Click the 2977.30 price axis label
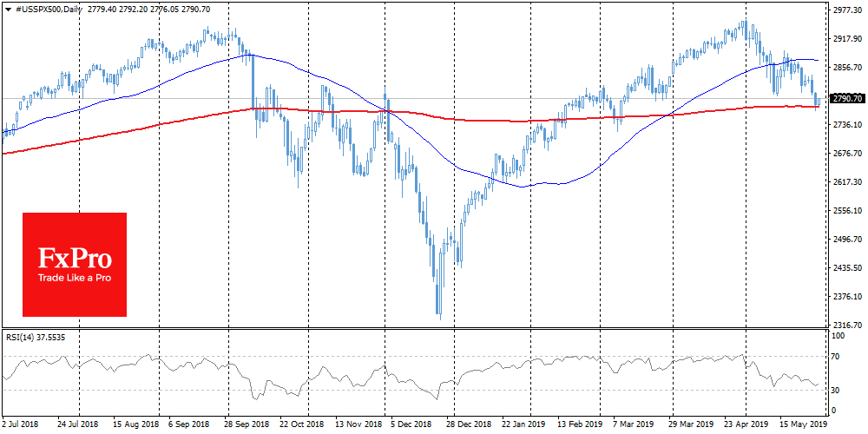Image resolution: width=868 pixels, height=434 pixels. 846,11
